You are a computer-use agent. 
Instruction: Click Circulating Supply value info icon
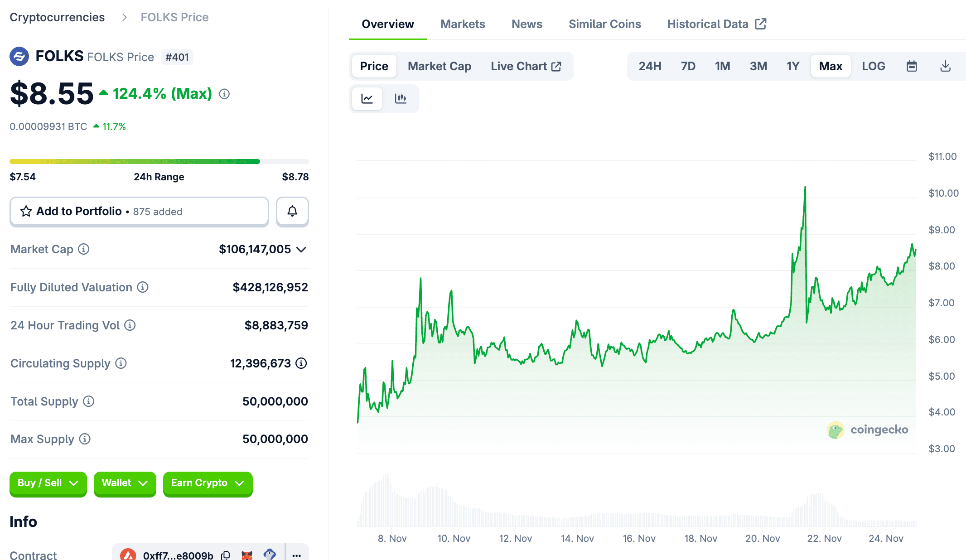click(301, 363)
